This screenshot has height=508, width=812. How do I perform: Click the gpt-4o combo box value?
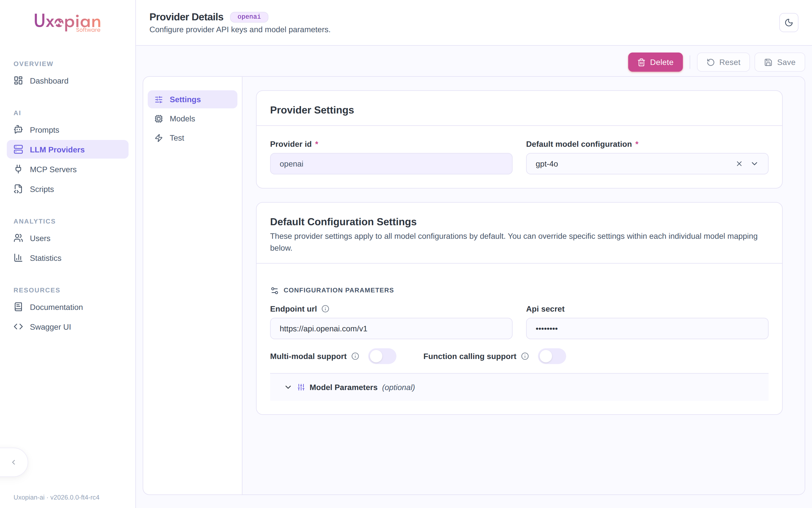[x=547, y=164]
